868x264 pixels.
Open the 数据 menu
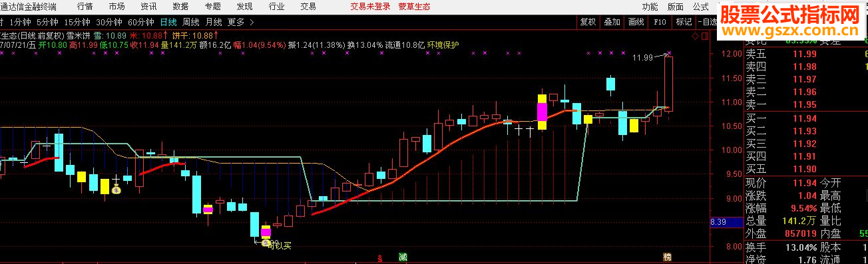click(180, 6)
